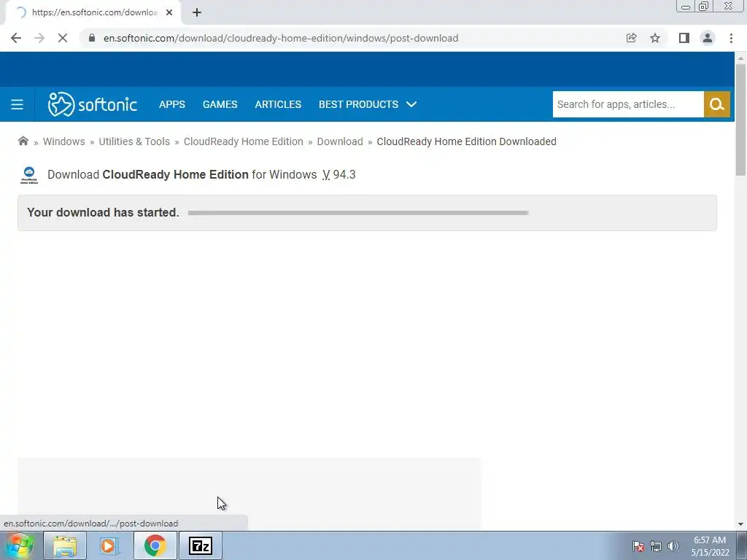
Task: Go back with the browser back arrow
Action: click(16, 38)
